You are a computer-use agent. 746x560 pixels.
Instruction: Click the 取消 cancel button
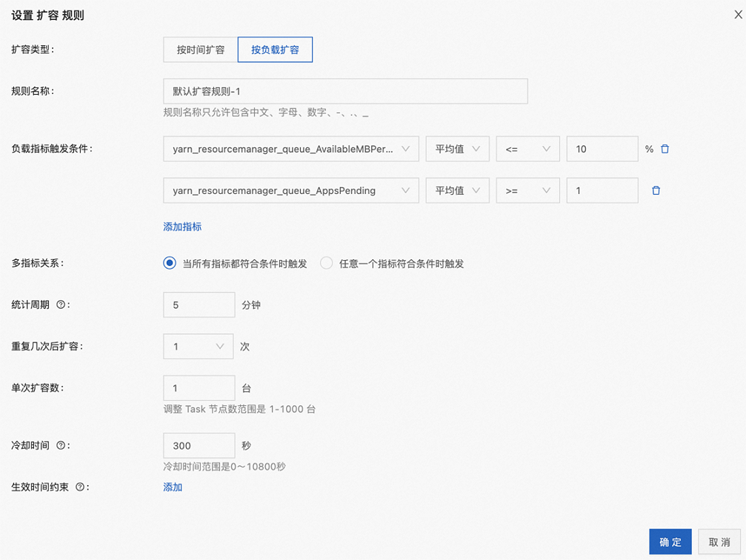(x=719, y=541)
